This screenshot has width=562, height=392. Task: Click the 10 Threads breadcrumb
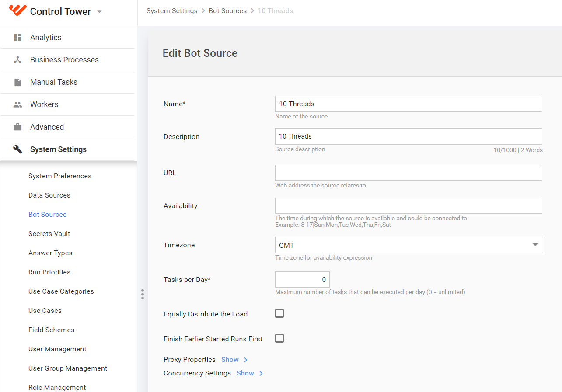coord(275,11)
